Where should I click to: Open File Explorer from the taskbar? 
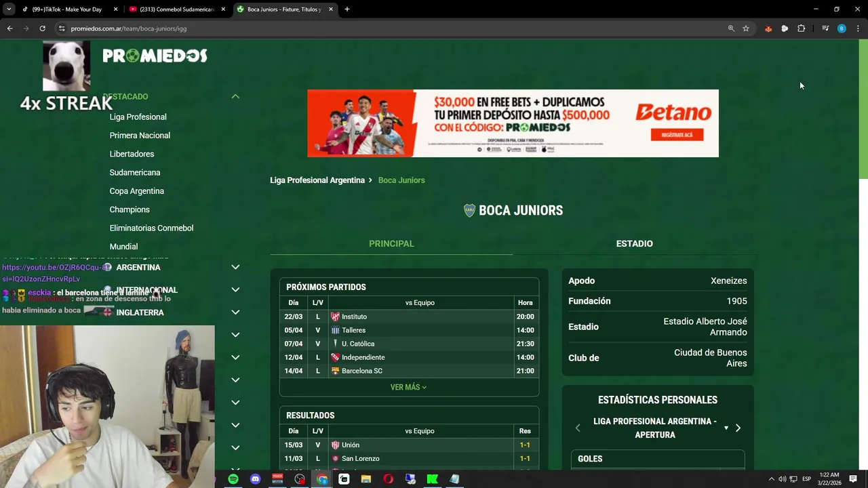366,479
